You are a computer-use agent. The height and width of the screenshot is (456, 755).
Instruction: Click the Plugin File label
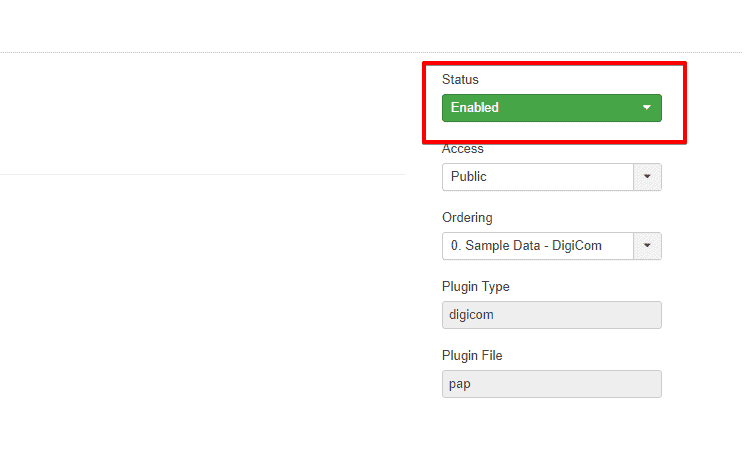tap(472, 356)
